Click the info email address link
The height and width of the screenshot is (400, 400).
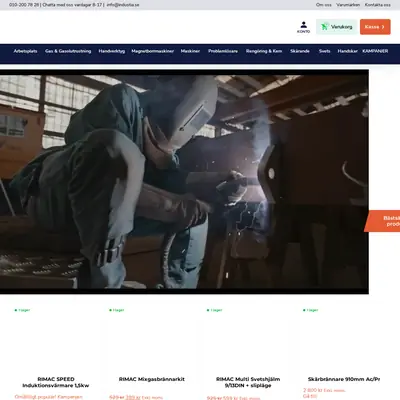tap(123, 5)
